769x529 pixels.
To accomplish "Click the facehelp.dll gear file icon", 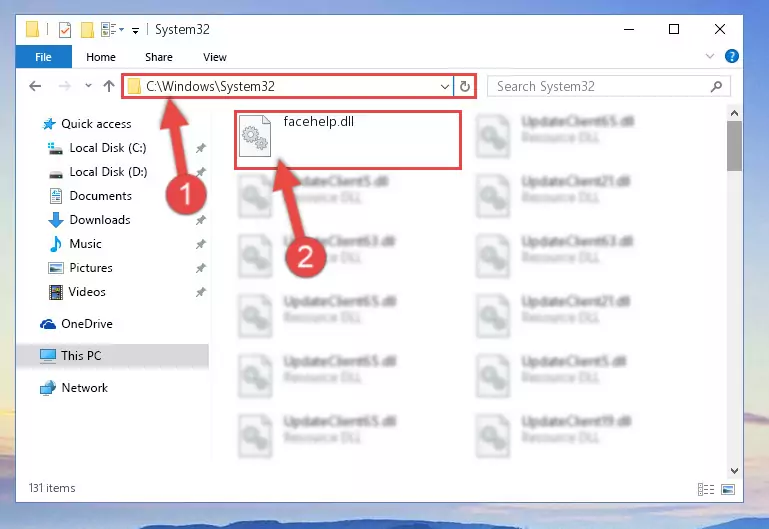I will coord(255,136).
